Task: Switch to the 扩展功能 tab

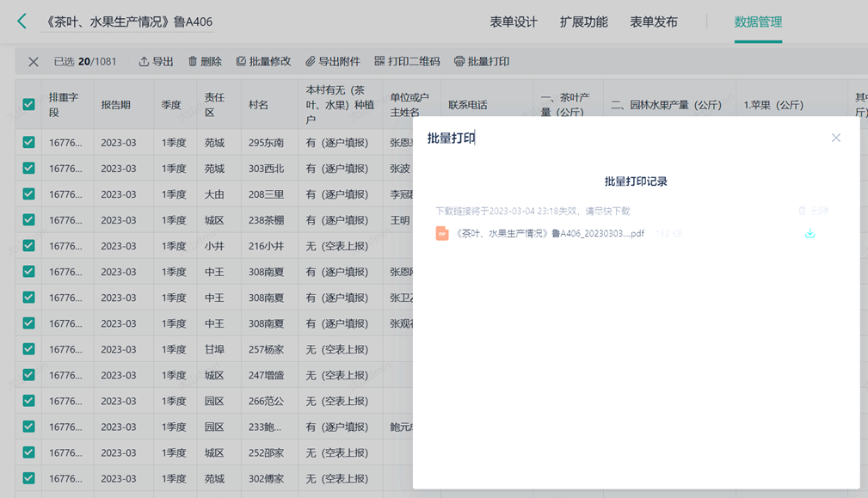Action: pyautogui.click(x=583, y=22)
